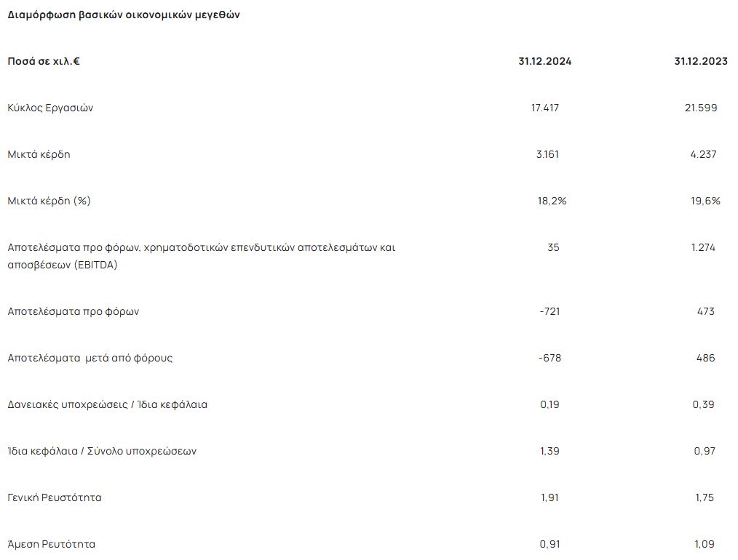Select 'Δανειακές υποχρεώσεις / Ίδια κεφάλαια' label
This screenshot has width=738, height=560.
point(107,404)
